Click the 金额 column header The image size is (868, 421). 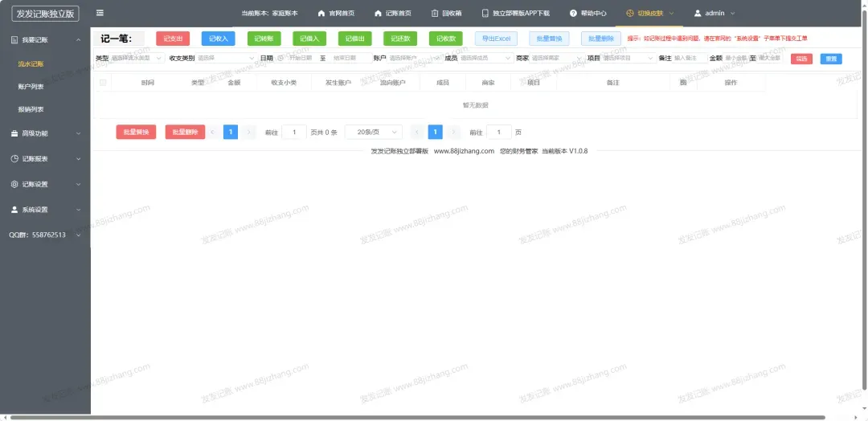click(234, 83)
